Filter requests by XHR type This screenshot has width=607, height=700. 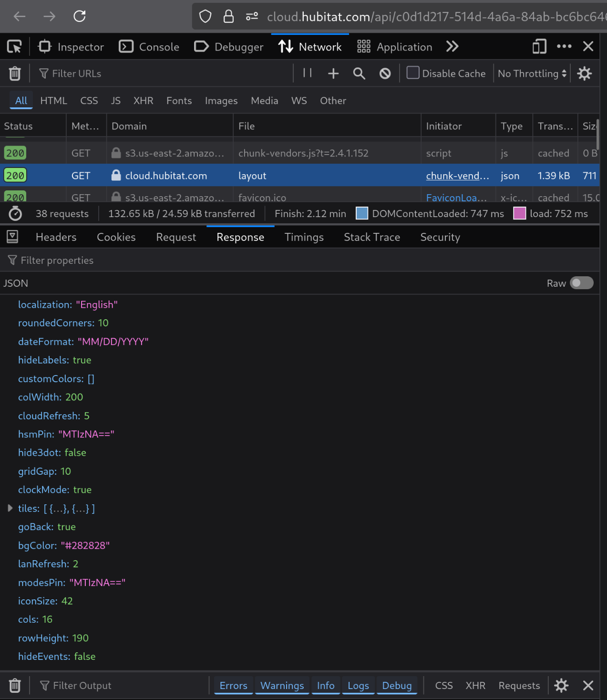coord(143,101)
